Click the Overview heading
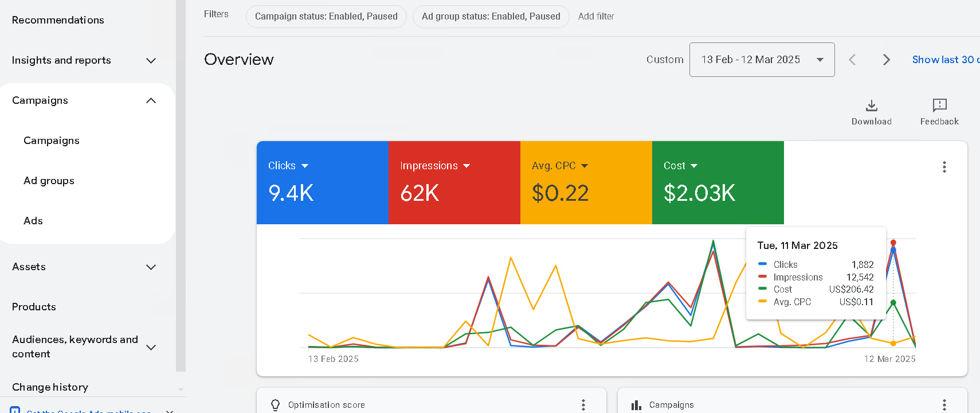The image size is (980, 413). (239, 60)
